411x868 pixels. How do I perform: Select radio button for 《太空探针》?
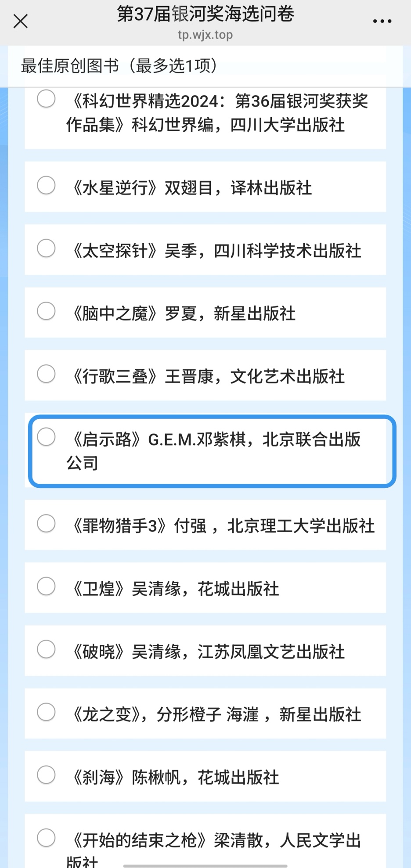(x=46, y=248)
